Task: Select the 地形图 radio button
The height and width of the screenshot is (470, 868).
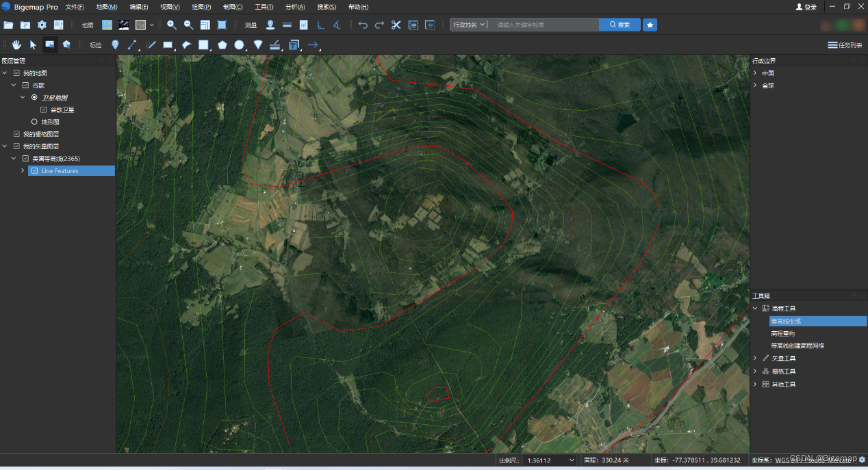Action: [x=34, y=122]
